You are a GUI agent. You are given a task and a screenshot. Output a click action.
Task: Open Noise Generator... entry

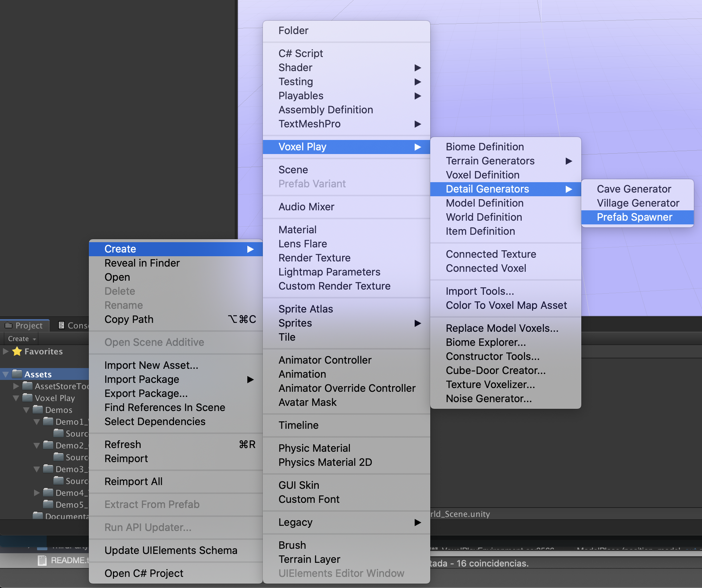(505, 399)
